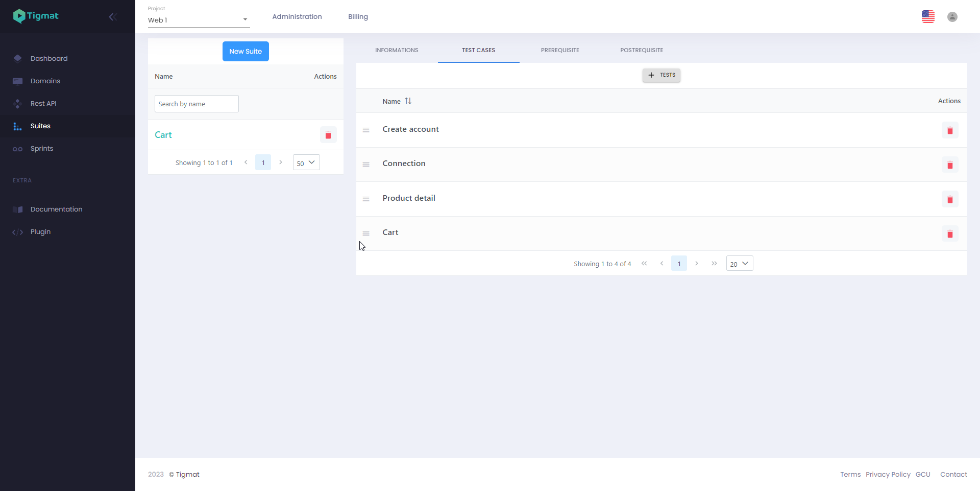
Task: Select page 1 in suites pagination
Action: [x=263, y=162]
